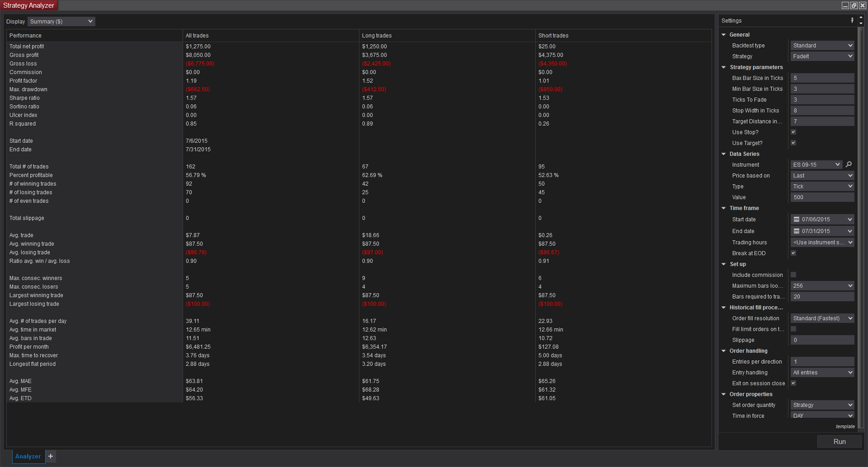This screenshot has height=467, width=868.
Task: Open the Entry handling dropdown
Action: coord(822,373)
